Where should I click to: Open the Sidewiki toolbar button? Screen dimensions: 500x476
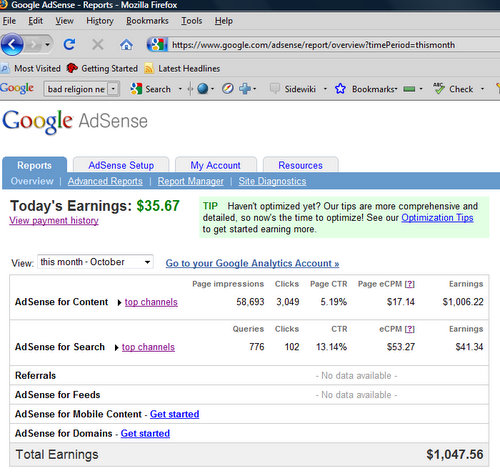(293, 89)
